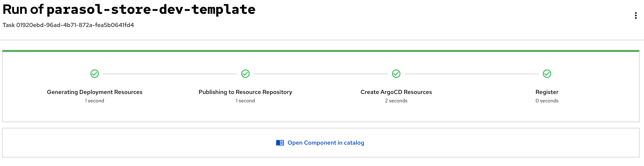The height and width of the screenshot is (166, 644).
Task: Click the '2 seconds' duration text
Action: tap(396, 101)
